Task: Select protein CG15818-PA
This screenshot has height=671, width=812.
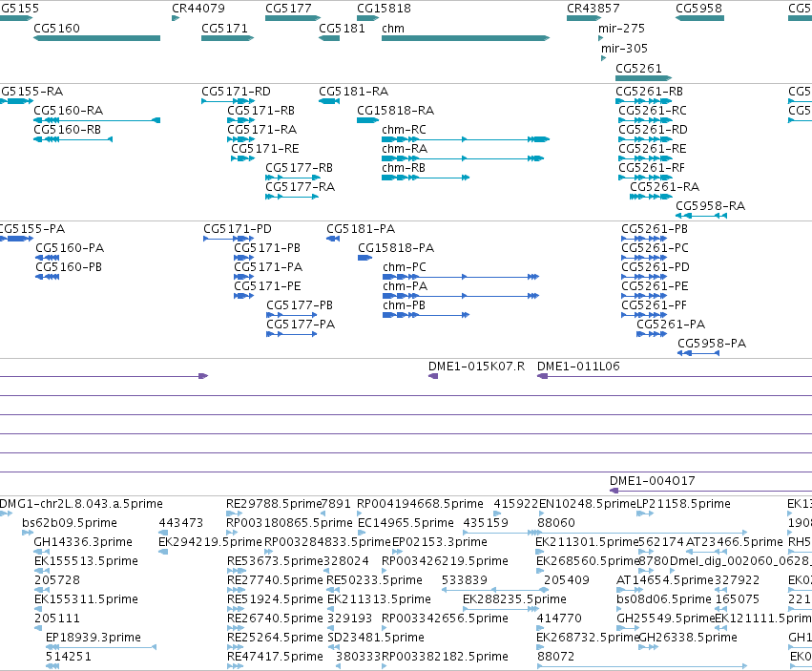Action: tap(365, 258)
